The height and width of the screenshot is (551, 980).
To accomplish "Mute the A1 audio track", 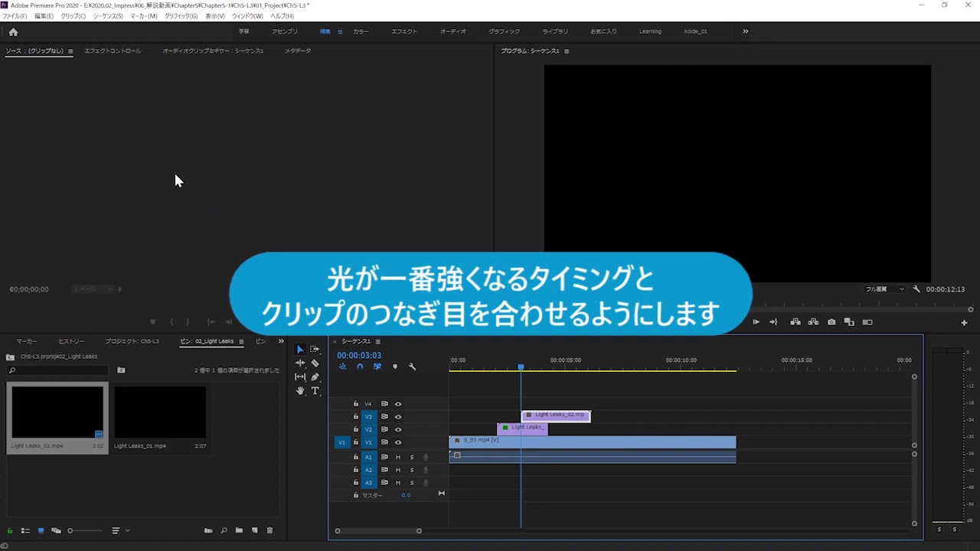I will click(x=398, y=457).
